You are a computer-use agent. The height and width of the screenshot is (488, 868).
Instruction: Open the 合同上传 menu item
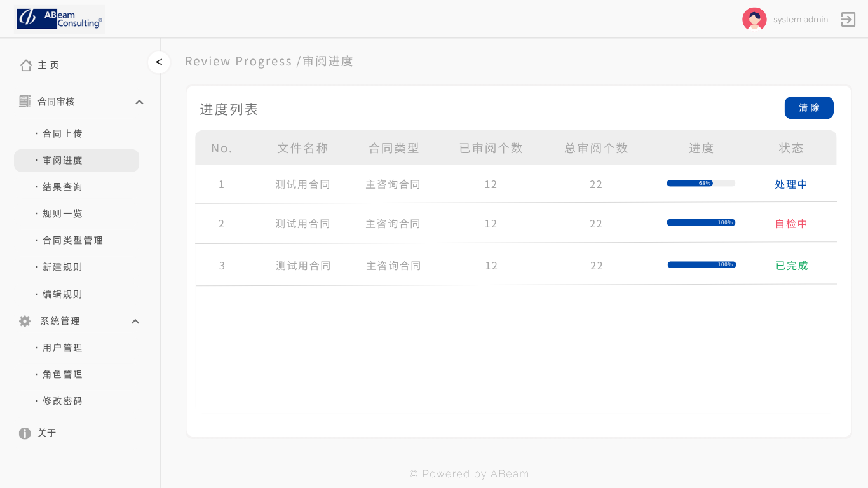tap(62, 133)
